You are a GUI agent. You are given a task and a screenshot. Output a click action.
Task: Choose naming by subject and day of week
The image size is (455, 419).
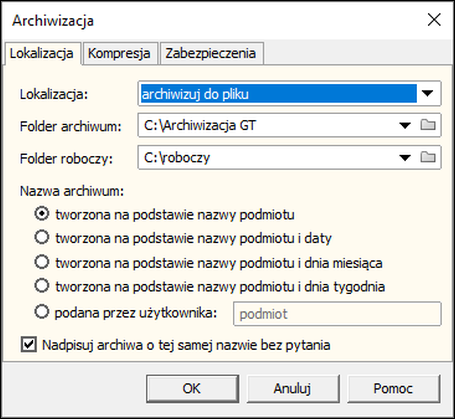(42, 286)
